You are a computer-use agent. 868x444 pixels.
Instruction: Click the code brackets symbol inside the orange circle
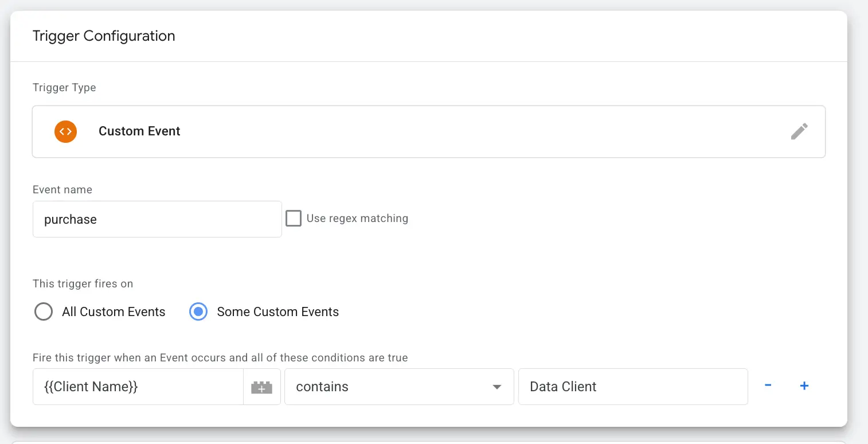point(65,131)
